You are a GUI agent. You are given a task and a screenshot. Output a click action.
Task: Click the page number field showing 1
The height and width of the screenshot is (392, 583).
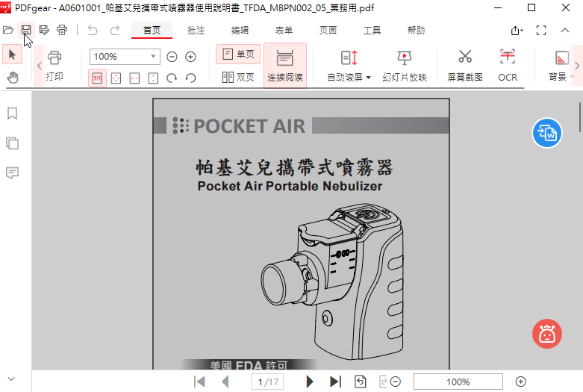[267, 382]
